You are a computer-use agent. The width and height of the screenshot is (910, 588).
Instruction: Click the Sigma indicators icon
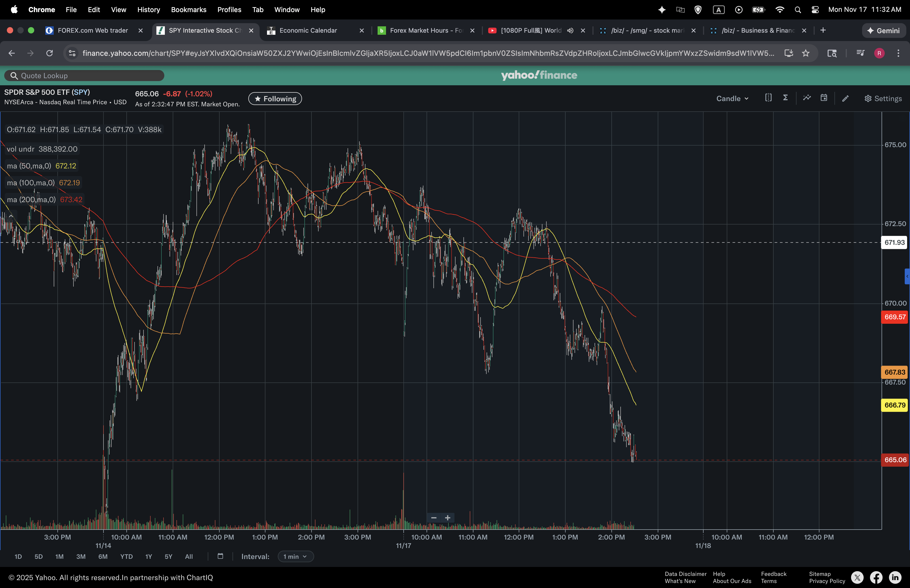pyautogui.click(x=785, y=98)
